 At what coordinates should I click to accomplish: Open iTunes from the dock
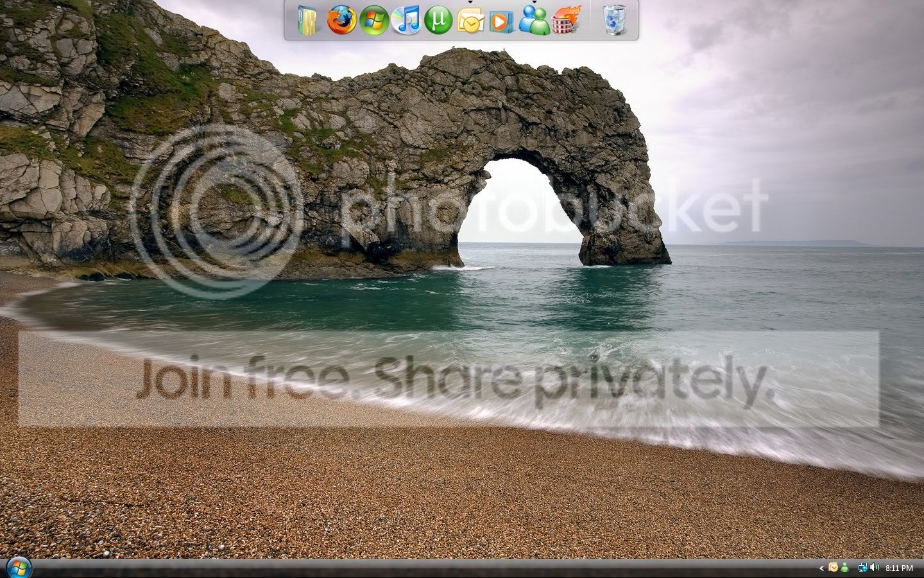tap(406, 21)
